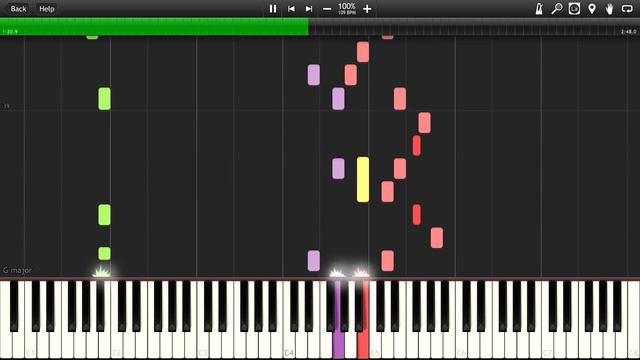Click the G major key signature label

[x=17, y=270]
